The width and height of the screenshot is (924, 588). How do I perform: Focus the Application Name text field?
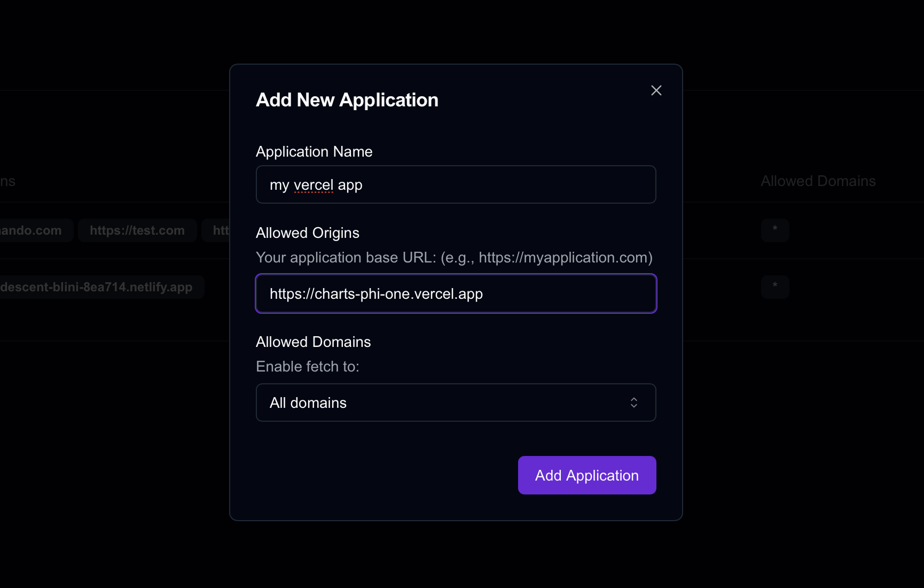tap(456, 184)
